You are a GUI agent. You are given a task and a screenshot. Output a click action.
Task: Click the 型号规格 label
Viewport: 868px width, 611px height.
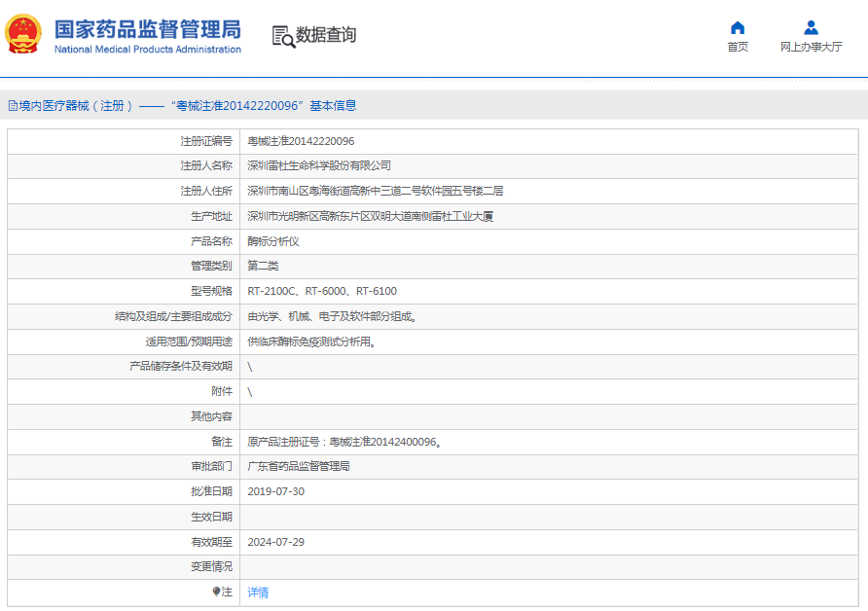[211, 291]
